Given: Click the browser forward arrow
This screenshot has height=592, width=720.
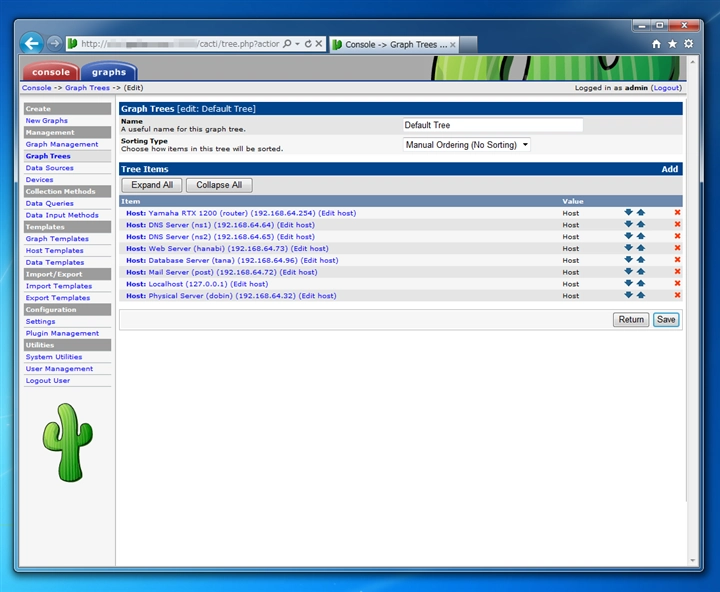Looking at the screenshot, I should [x=54, y=44].
